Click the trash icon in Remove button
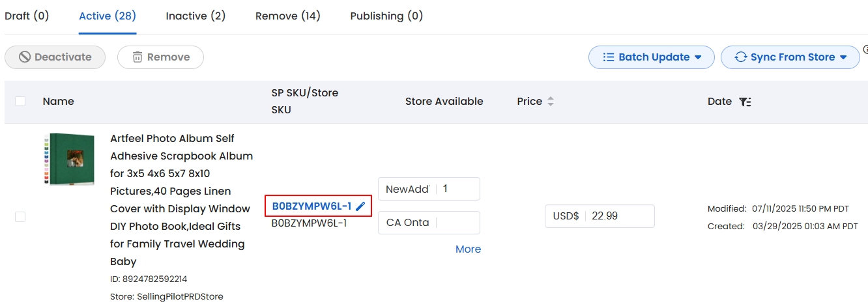The height and width of the screenshot is (308, 868). (x=137, y=57)
